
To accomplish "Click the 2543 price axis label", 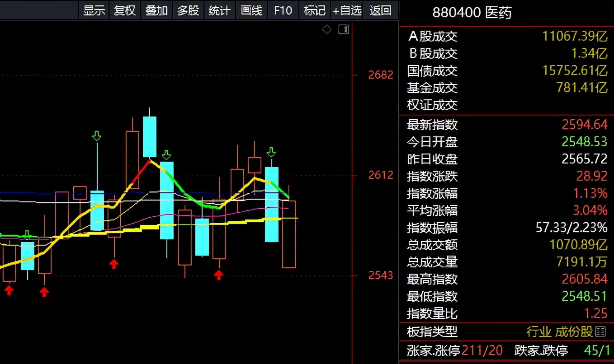I will coord(381,275).
